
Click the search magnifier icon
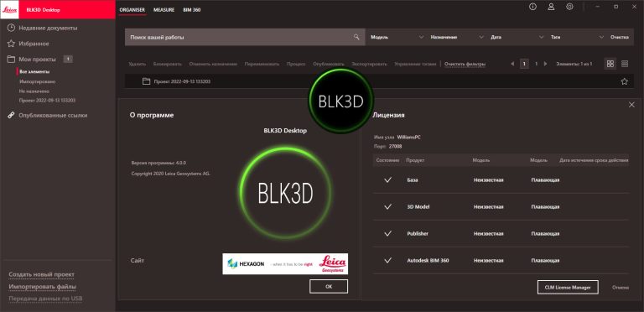coord(356,37)
